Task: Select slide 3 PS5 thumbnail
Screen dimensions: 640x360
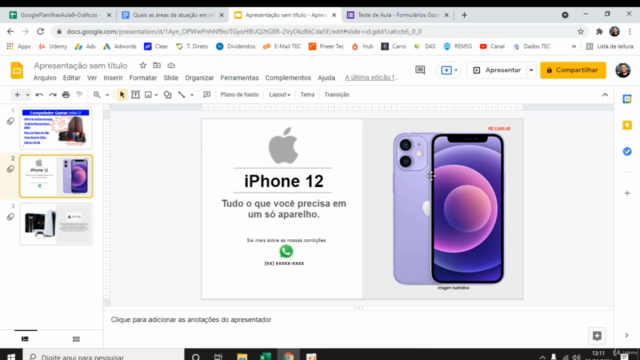Action: point(56,224)
